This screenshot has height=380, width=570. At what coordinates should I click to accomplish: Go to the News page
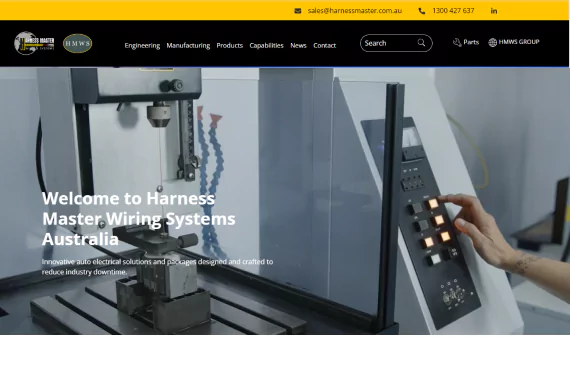(298, 45)
